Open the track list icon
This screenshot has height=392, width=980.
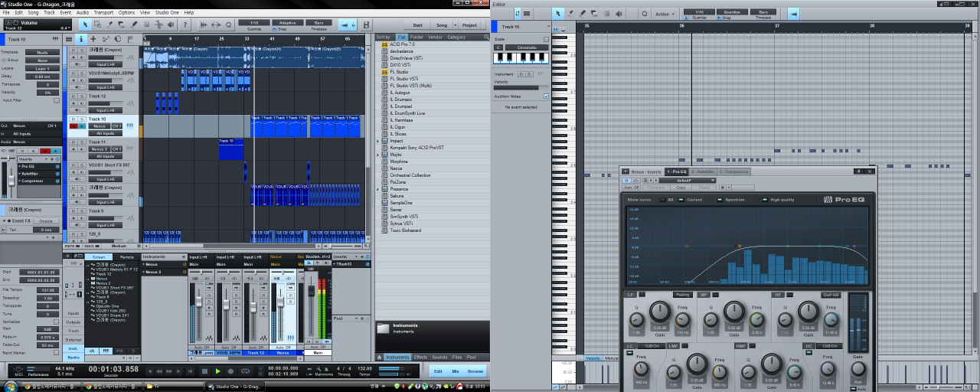point(69,39)
